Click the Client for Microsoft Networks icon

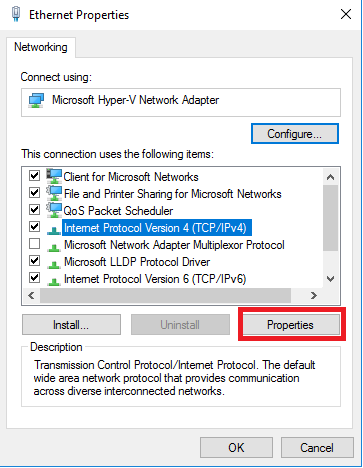point(54,176)
